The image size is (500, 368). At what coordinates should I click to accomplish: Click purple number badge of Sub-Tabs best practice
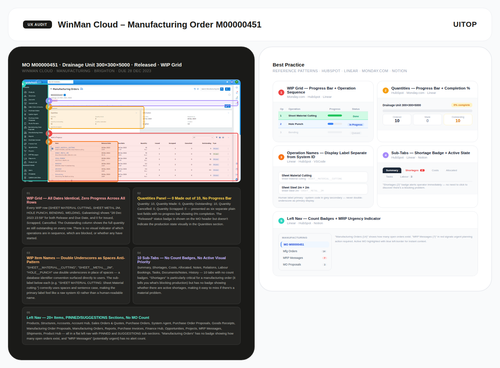click(x=386, y=155)
